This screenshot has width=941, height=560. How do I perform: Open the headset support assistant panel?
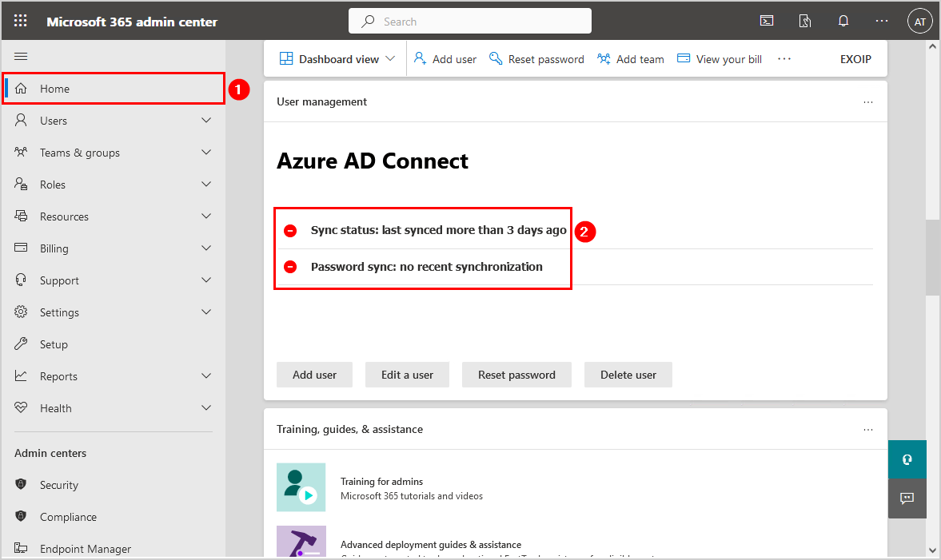(907, 459)
